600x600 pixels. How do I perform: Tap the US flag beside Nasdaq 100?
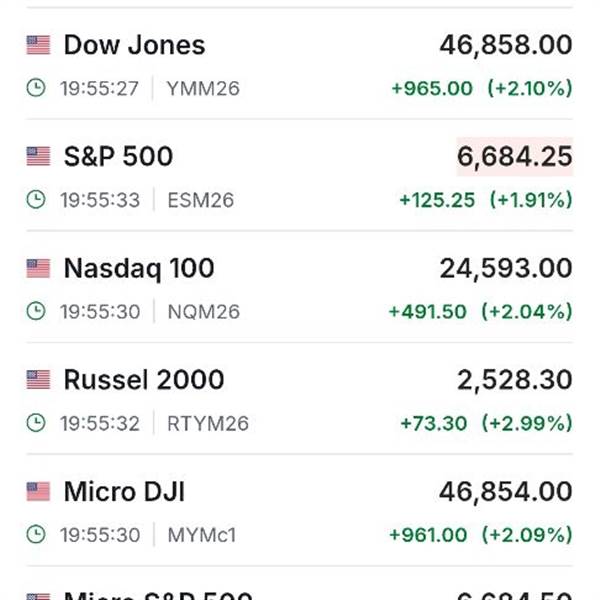coord(38,268)
